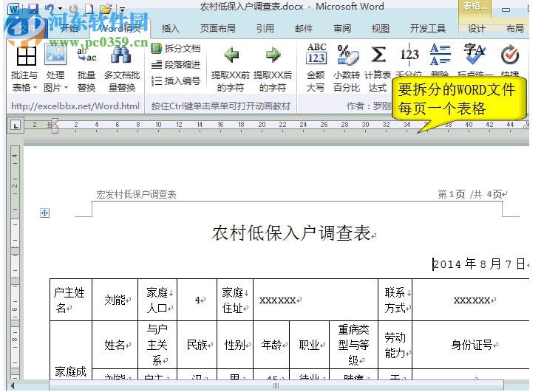Click the 删除 A= lines icon

point(440,54)
